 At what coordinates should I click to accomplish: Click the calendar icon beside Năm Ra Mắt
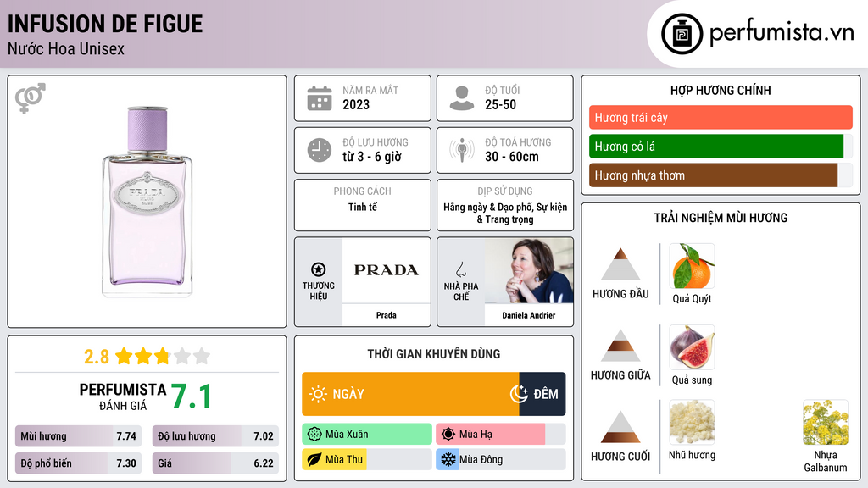pos(319,98)
